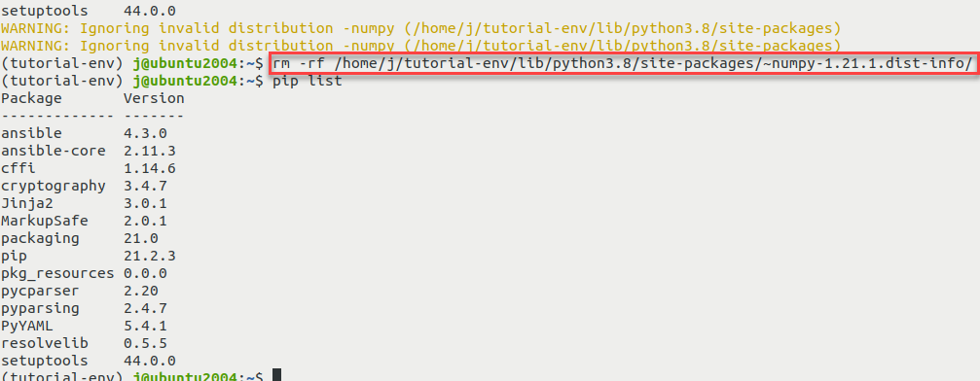
Task: Click the Package column header
Action: [x=31, y=99]
